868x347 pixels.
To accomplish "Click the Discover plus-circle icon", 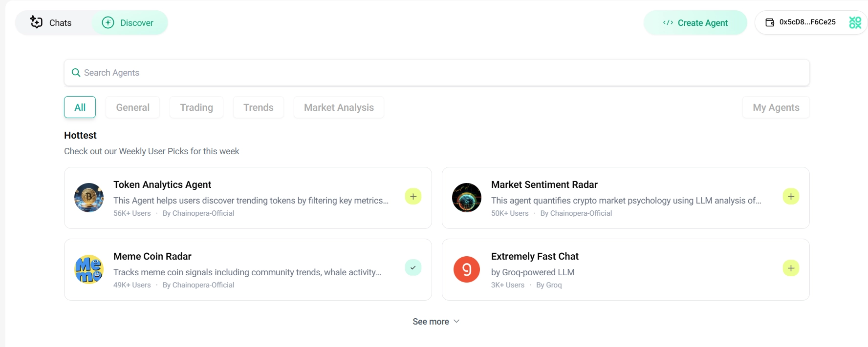I will (x=108, y=22).
